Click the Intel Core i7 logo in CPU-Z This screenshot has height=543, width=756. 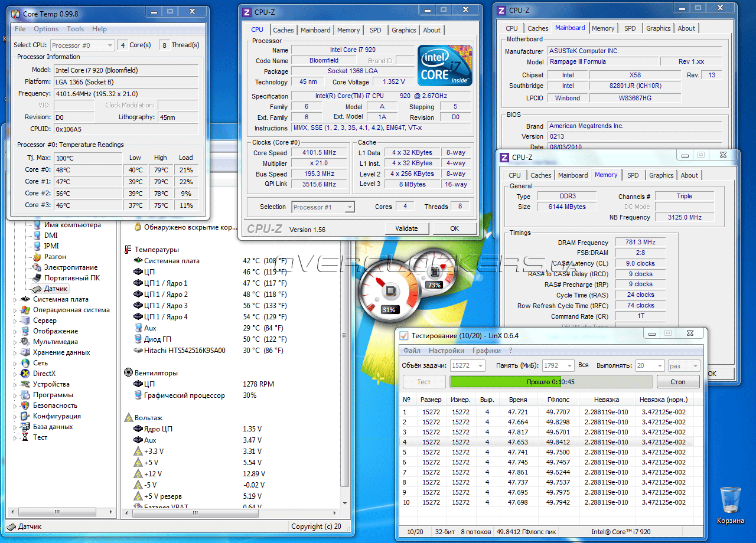pyautogui.click(x=444, y=64)
